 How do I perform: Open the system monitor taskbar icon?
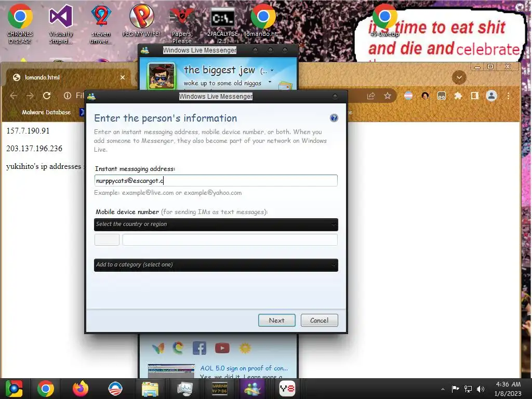[184, 389]
